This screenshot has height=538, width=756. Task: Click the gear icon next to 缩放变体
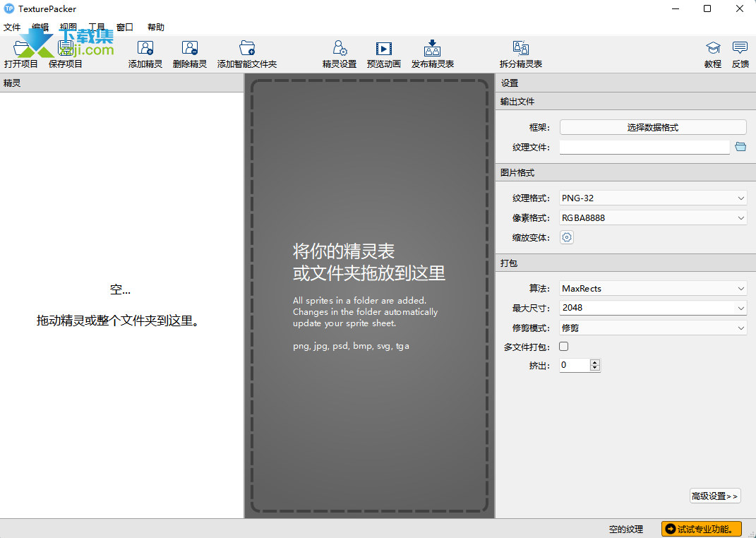coord(567,237)
